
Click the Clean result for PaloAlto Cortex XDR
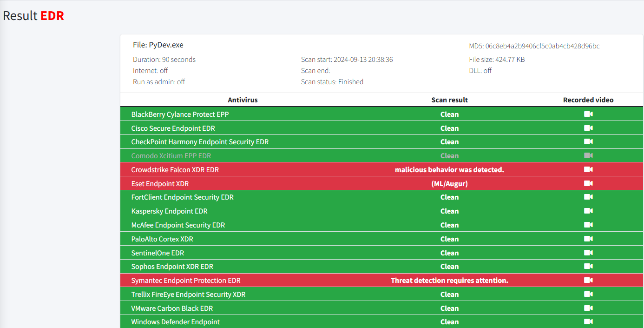tap(449, 239)
